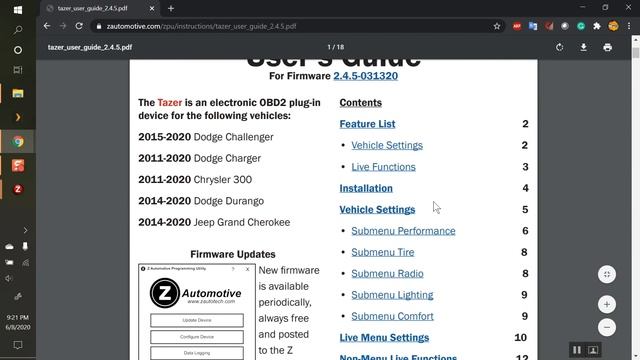Open the Chrome extensions puzzle menu
This screenshot has height=360, width=640.
click(597, 26)
